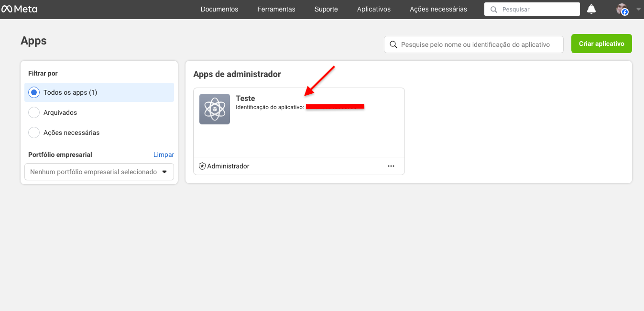Select the Arquivados filter
The height and width of the screenshot is (311, 644).
99,112
